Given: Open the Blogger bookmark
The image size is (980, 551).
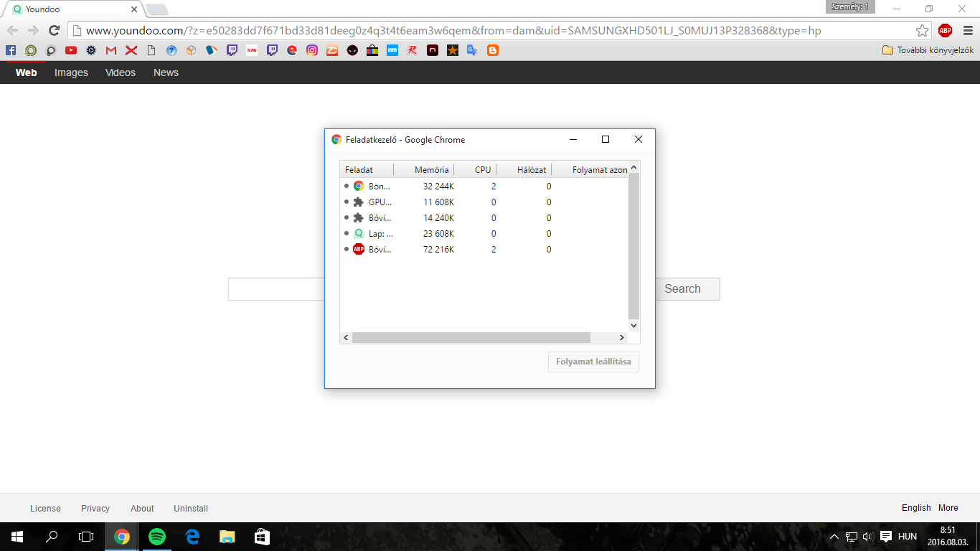Looking at the screenshot, I should pos(492,50).
